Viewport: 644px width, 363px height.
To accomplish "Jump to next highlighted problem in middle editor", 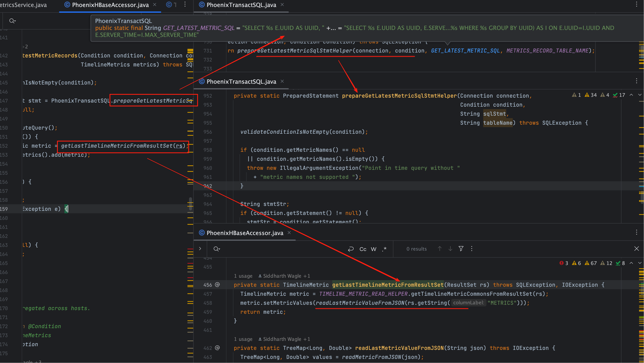I will click(640, 95).
